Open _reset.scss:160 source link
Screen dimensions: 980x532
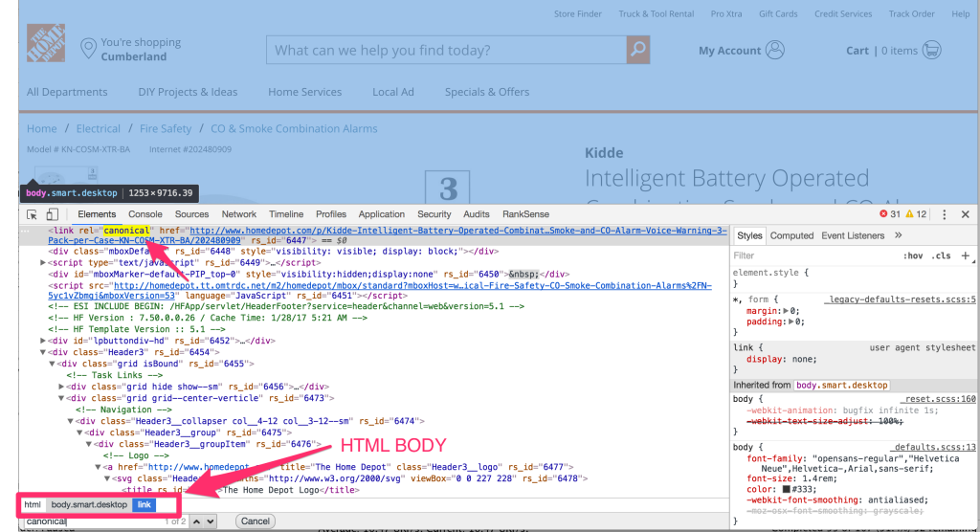coord(938,399)
